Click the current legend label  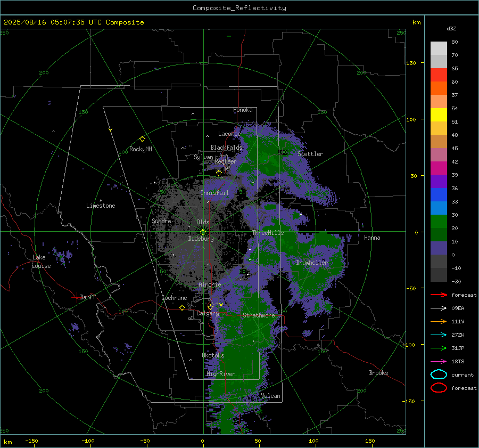pyautogui.click(x=463, y=375)
